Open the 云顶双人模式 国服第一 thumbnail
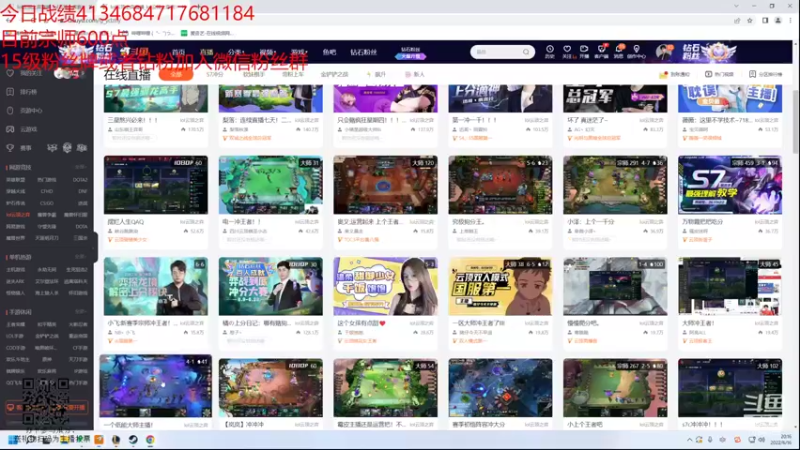 (x=500, y=286)
